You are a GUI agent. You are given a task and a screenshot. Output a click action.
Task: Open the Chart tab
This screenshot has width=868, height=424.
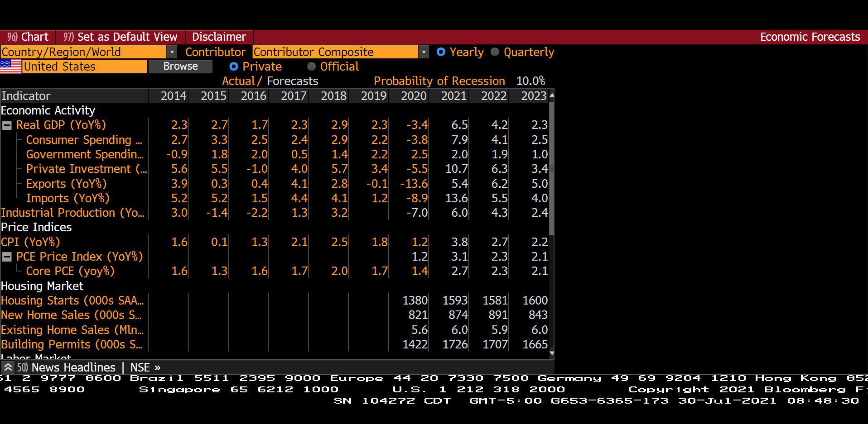28,37
